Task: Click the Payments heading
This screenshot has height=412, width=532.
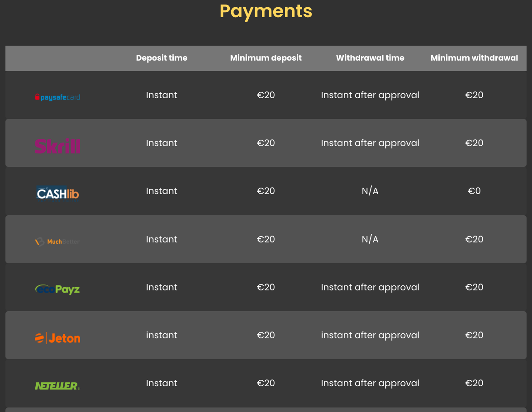Action: pyautogui.click(x=266, y=11)
